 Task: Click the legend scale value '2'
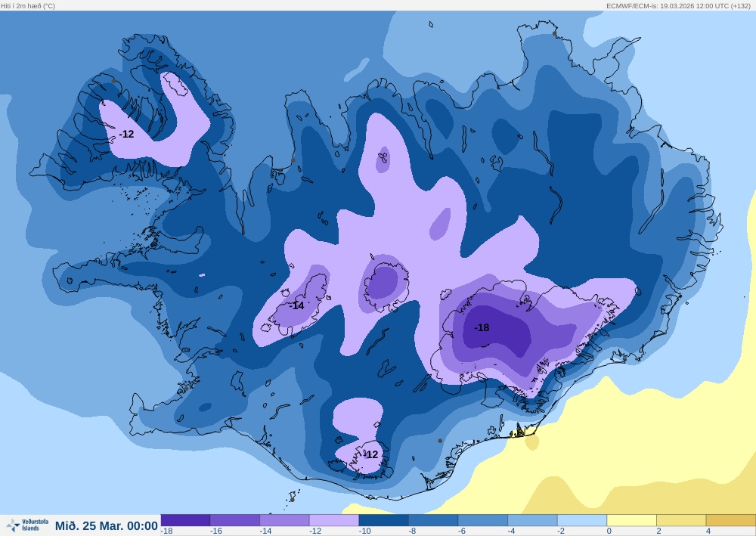pyautogui.click(x=658, y=531)
